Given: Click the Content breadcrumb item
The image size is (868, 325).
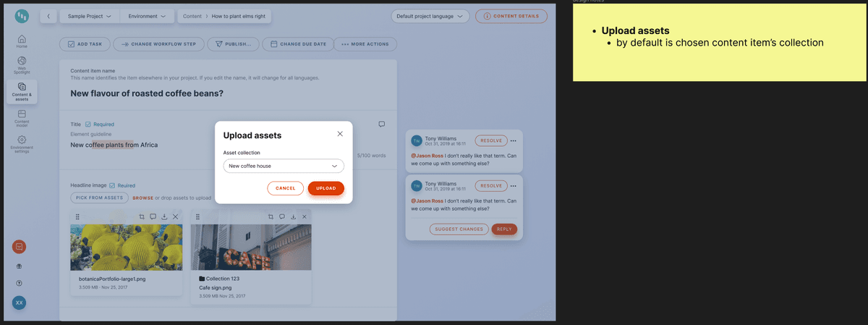Looking at the screenshot, I should click(x=192, y=16).
